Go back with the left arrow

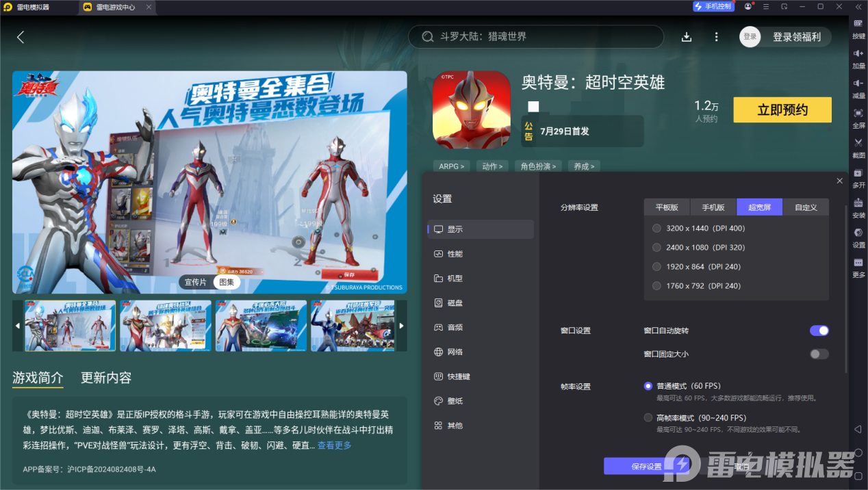pyautogui.click(x=21, y=37)
